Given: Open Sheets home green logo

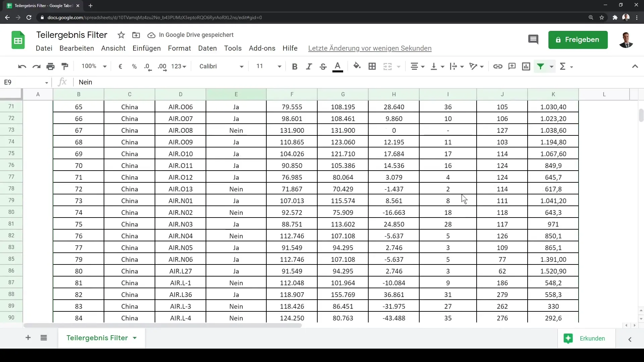Looking at the screenshot, I should point(18,40).
